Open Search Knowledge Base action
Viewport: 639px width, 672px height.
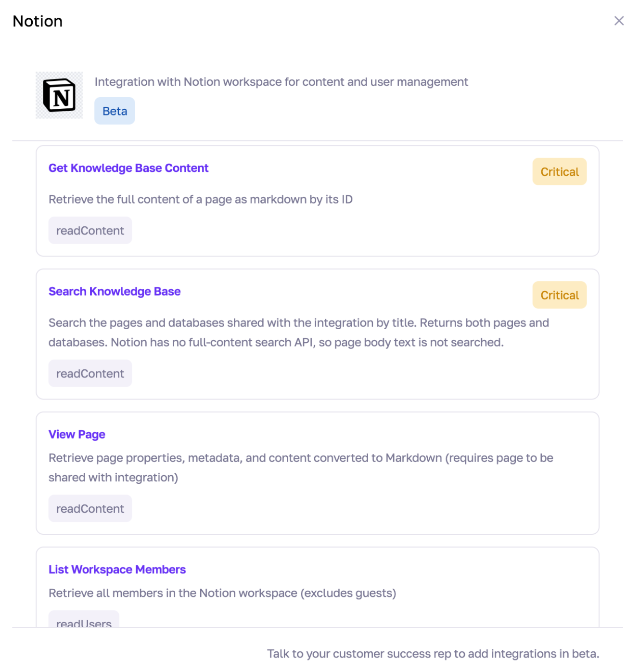pyautogui.click(x=115, y=291)
